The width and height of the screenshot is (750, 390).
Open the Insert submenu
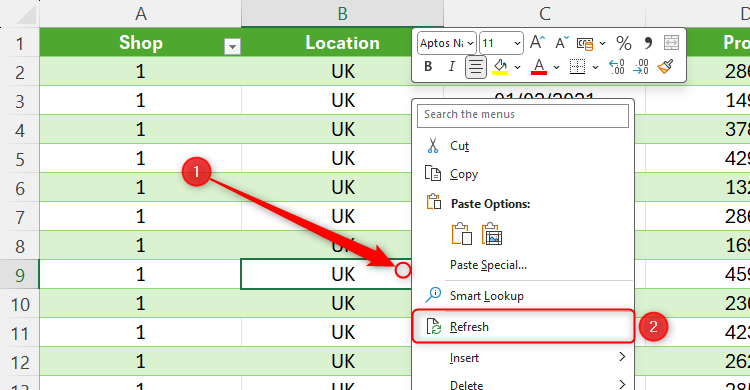coord(523,357)
